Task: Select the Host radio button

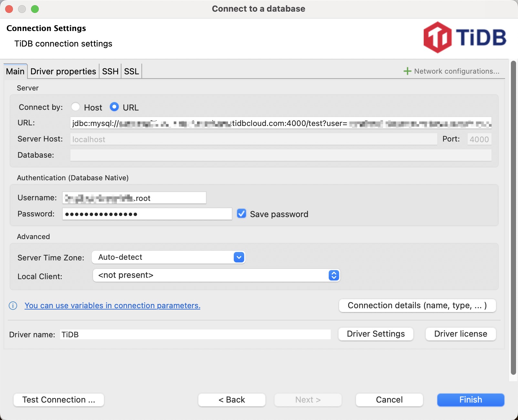Action: click(x=76, y=107)
